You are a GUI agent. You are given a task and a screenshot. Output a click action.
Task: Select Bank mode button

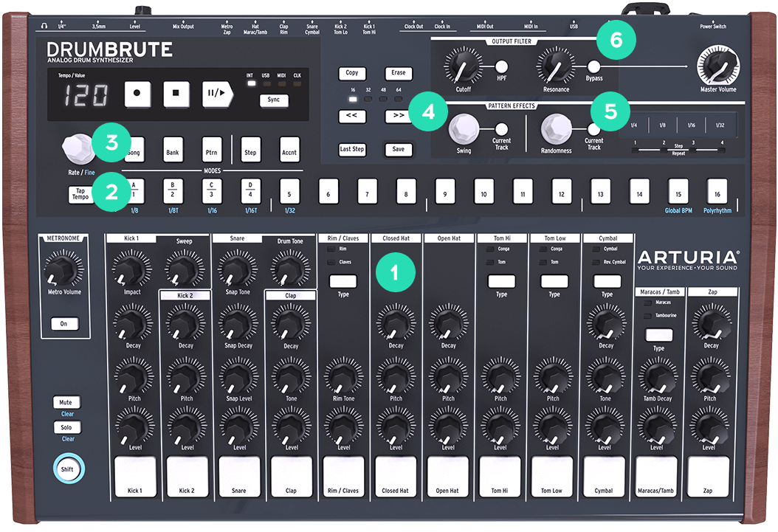pyautogui.click(x=173, y=150)
